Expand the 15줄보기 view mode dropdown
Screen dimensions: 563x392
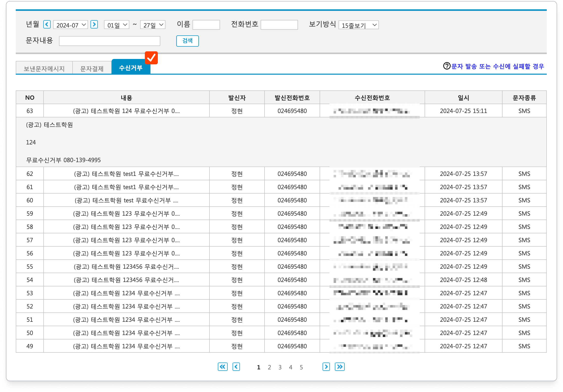tap(358, 25)
